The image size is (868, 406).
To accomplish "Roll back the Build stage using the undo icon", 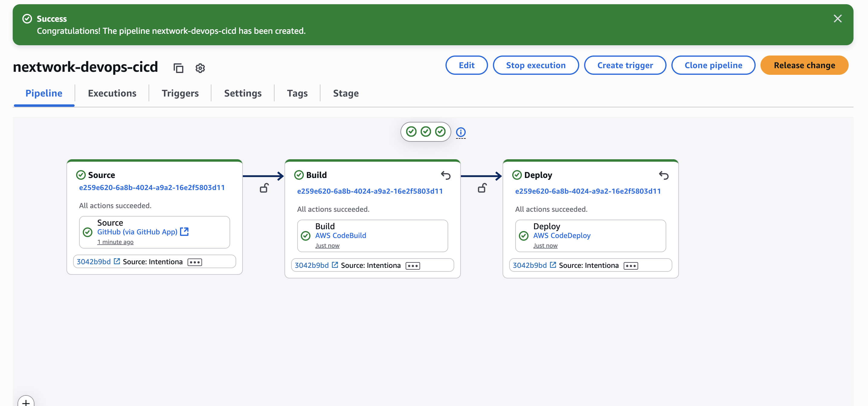I will coord(445,175).
